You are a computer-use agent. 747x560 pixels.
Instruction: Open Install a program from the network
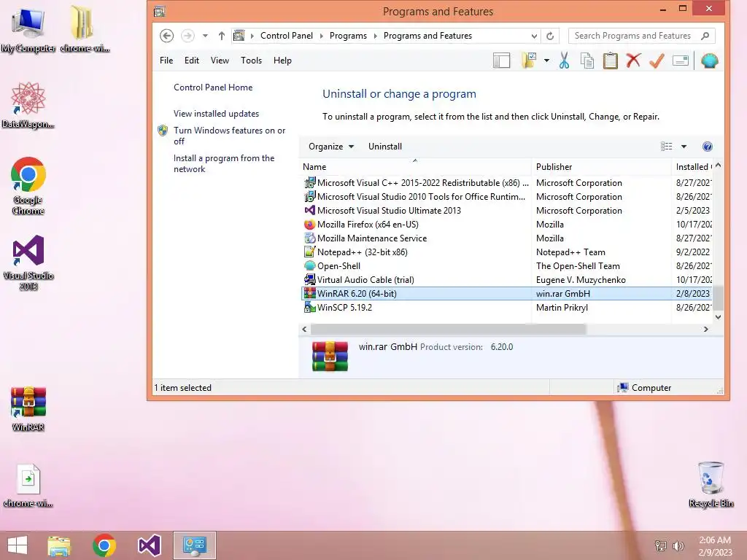(224, 163)
